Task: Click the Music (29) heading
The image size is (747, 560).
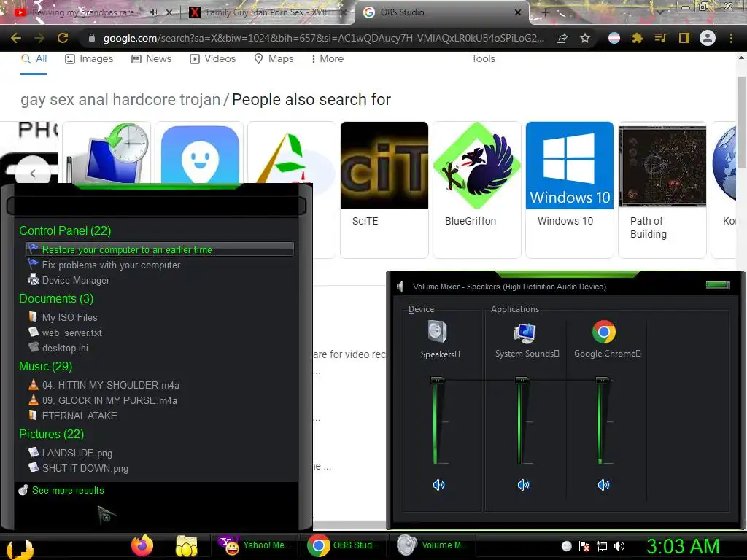Action: (x=46, y=366)
